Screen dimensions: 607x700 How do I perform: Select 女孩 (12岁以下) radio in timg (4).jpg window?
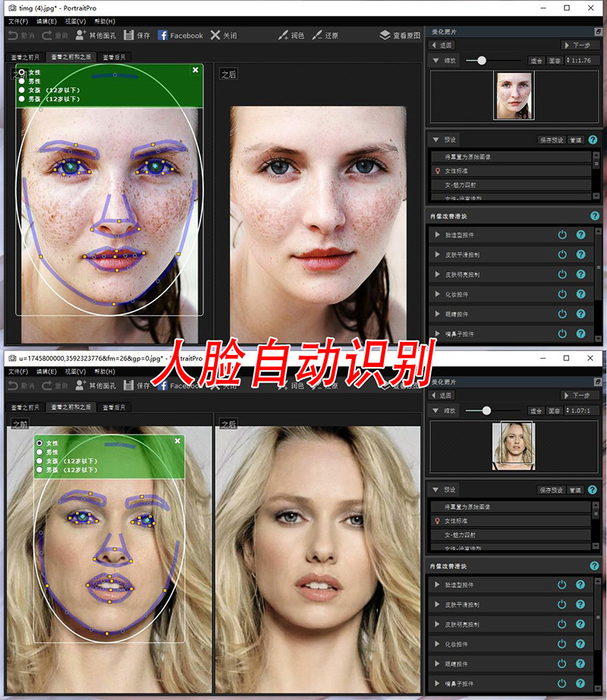(x=21, y=89)
